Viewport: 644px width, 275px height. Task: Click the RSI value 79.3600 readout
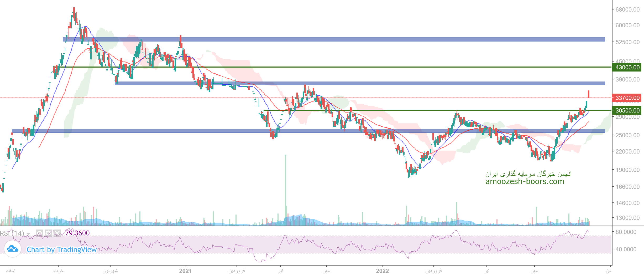pos(77,233)
